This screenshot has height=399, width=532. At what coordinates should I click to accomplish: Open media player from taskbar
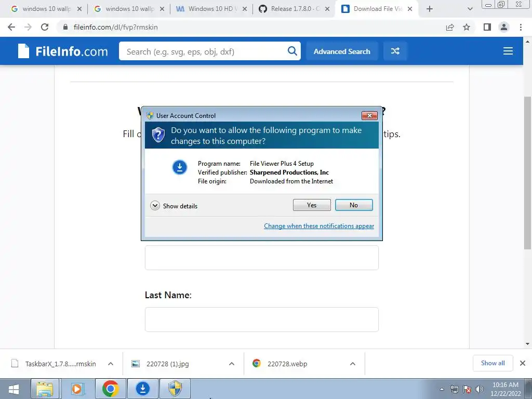coord(77,389)
